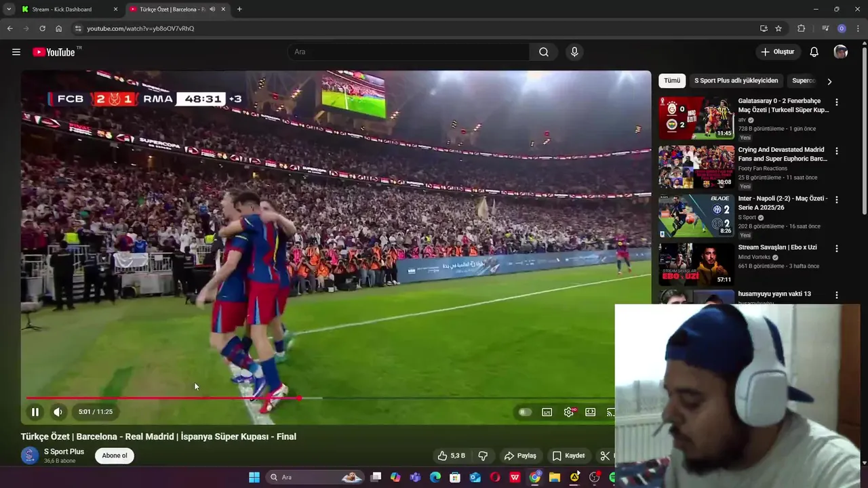This screenshot has width=868, height=488.
Task: Like the video with thumbs up
Action: pos(453,456)
